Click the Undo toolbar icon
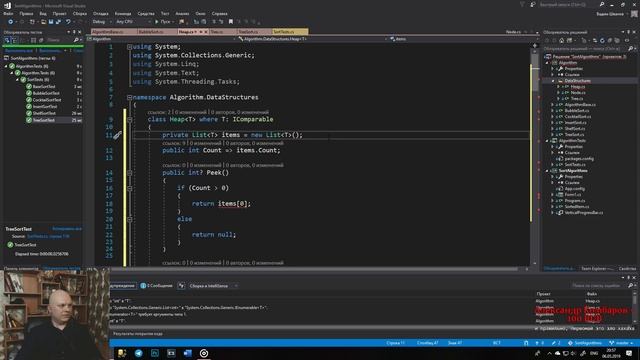 point(68,22)
